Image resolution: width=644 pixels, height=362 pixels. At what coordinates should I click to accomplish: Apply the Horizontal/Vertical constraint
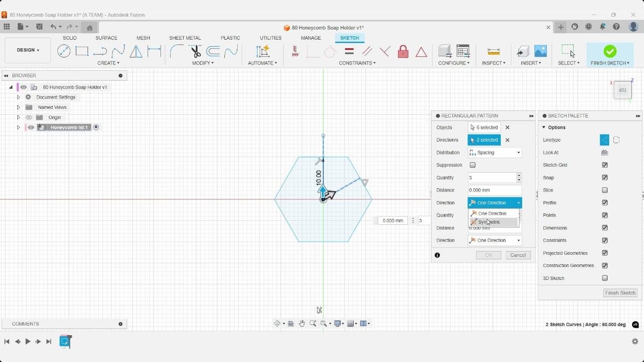coord(295,51)
